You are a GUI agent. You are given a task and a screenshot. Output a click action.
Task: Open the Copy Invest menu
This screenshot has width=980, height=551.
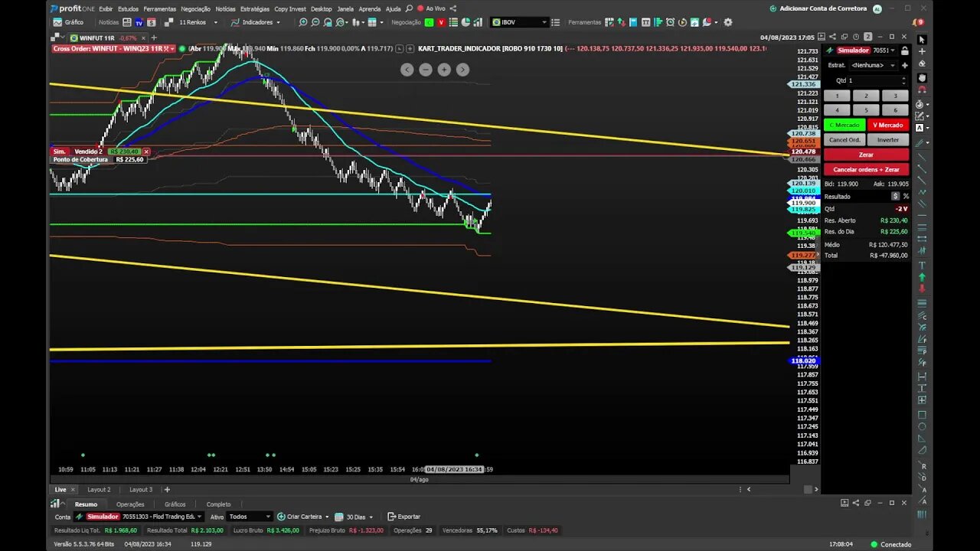click(x=290, y=8)
